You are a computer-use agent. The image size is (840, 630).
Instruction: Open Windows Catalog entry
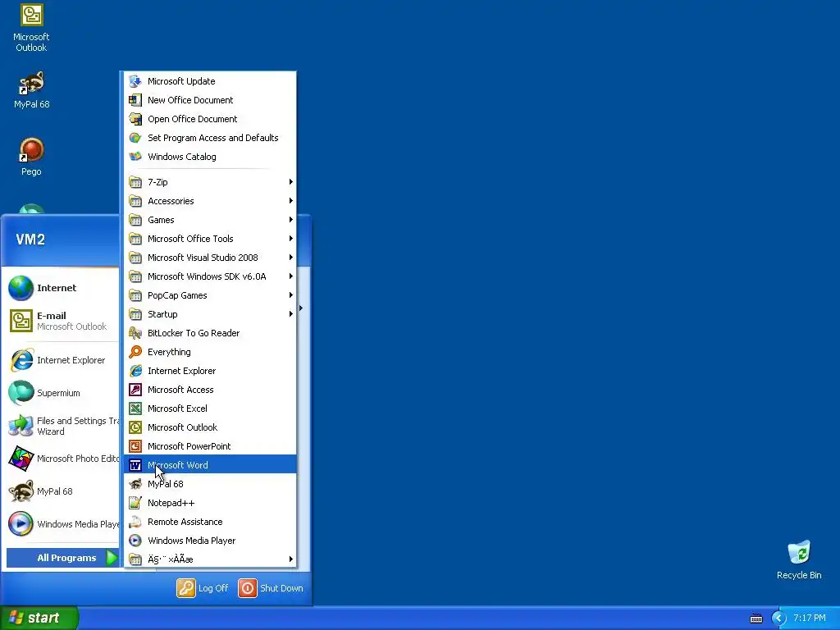point(209,157)
